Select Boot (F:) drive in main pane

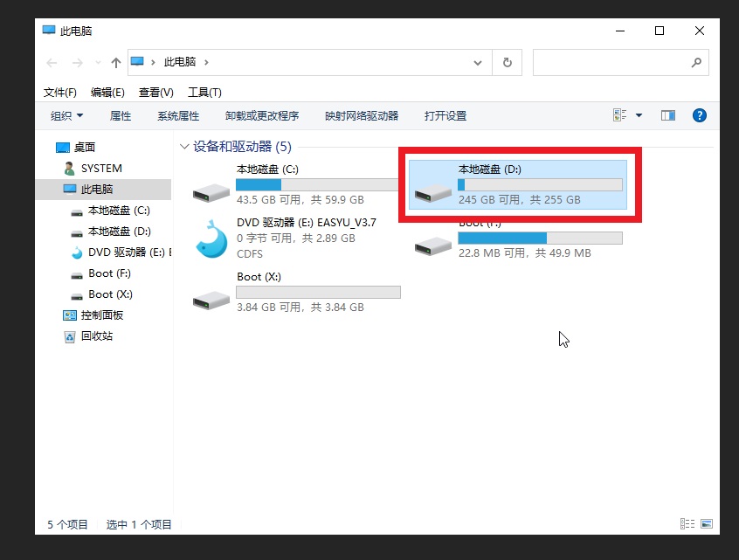[x=433, y=245]
